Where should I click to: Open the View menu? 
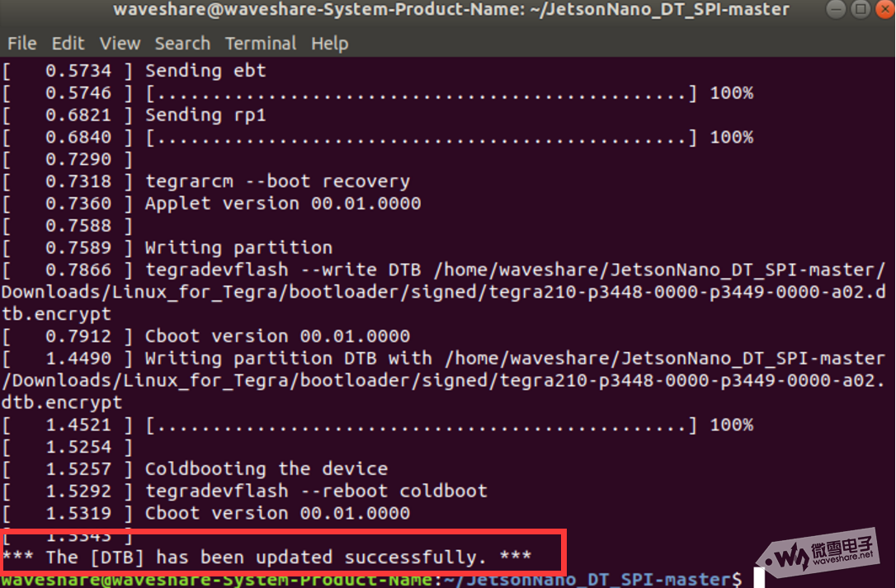pos(120,44)
